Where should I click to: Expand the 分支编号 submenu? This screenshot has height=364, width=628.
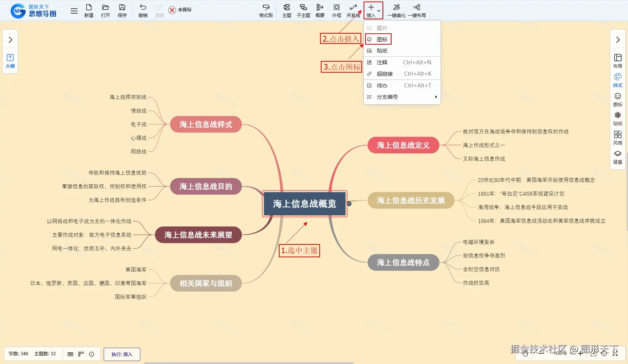click(x=402, y=97)
